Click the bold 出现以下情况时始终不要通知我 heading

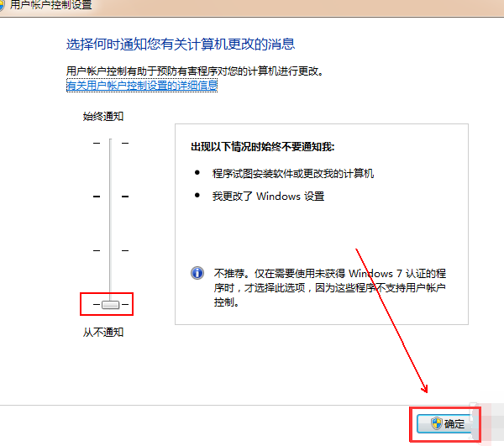pos(263,147)
